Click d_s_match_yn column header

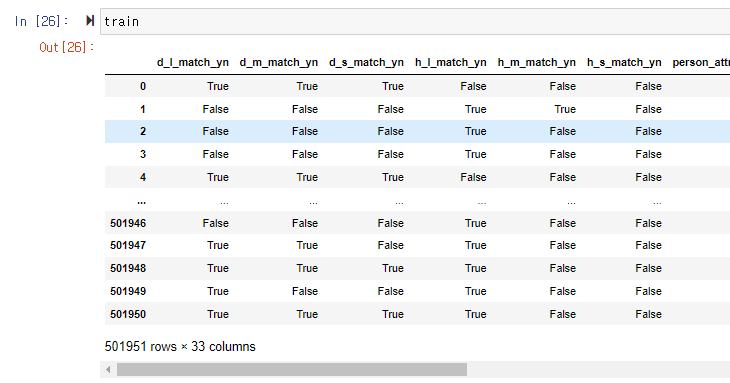[366, 62]
